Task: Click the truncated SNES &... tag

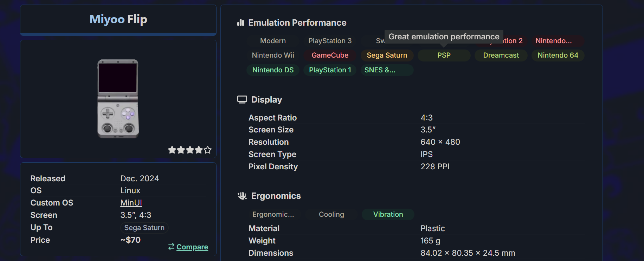Action: [x=380, y=70]
